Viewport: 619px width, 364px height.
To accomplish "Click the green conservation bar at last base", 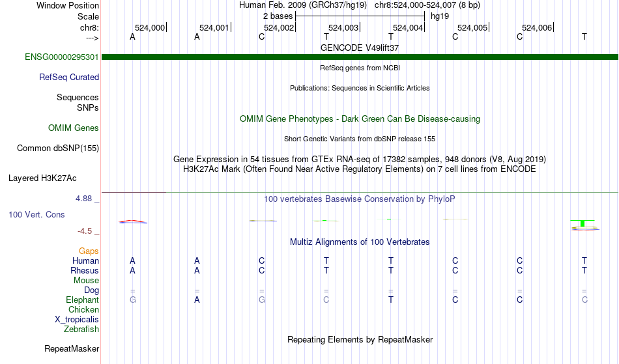I will pos(583,223).
